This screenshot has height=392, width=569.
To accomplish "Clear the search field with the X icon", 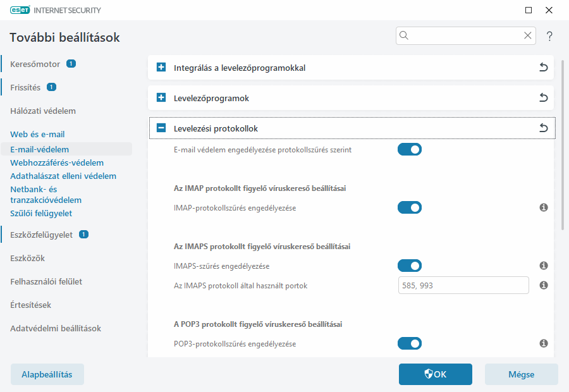I will point(527,35).
